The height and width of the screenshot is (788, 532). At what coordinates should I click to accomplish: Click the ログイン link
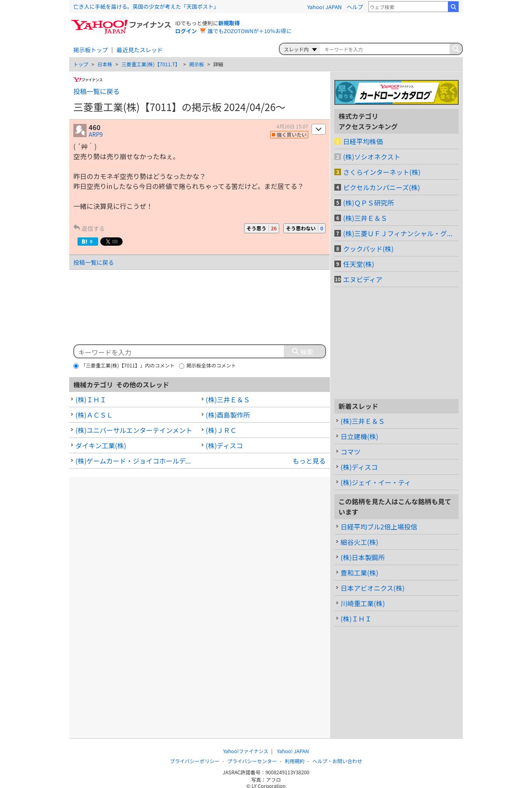186,31
